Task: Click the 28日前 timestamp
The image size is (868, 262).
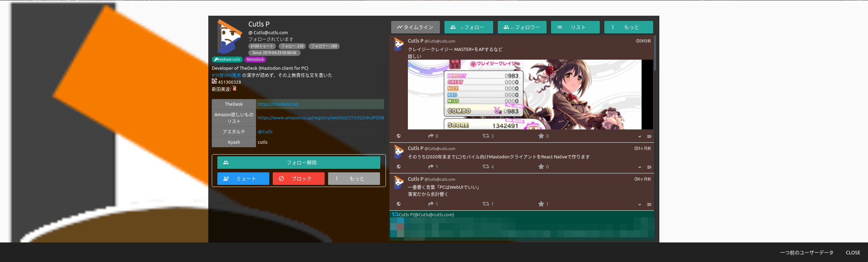Action: pyautogui.click(x=643, y=41)
